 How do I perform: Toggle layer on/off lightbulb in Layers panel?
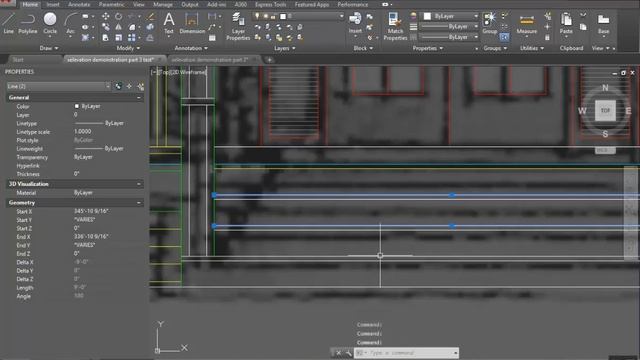click(x=257, y=16)
